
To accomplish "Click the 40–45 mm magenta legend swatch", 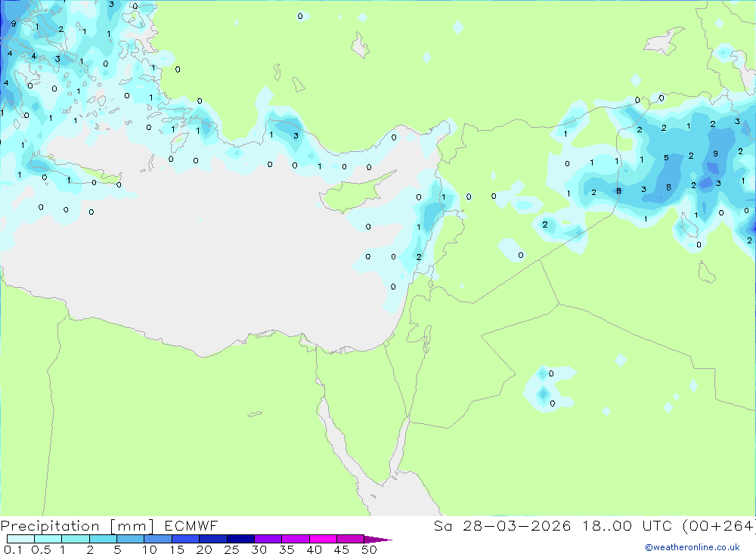I will pos(323,539).
